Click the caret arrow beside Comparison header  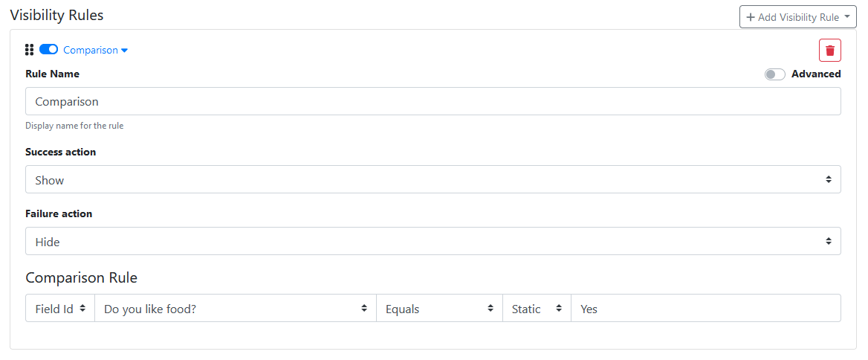pyautogui.click(x=125, y=51)
